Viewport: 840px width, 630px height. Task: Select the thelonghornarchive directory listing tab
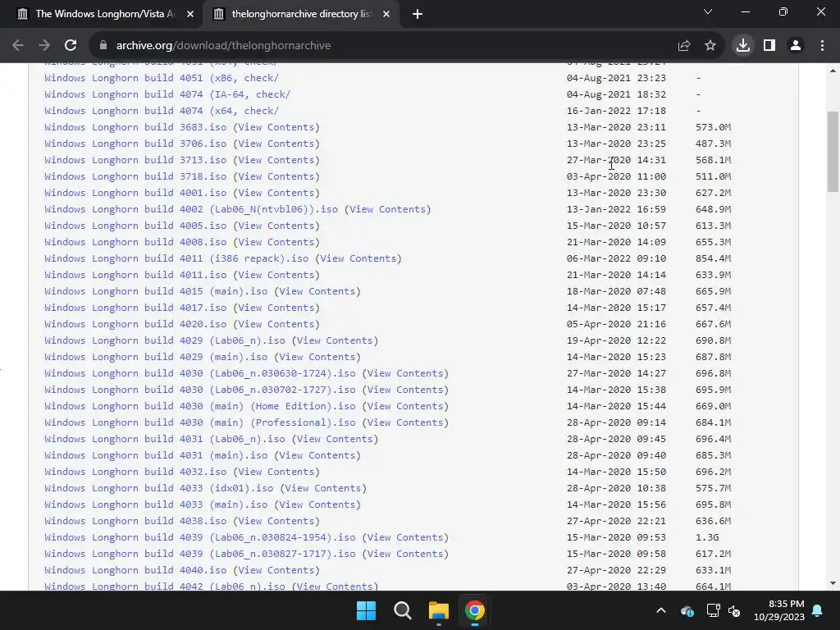click(x=300, y=14)
